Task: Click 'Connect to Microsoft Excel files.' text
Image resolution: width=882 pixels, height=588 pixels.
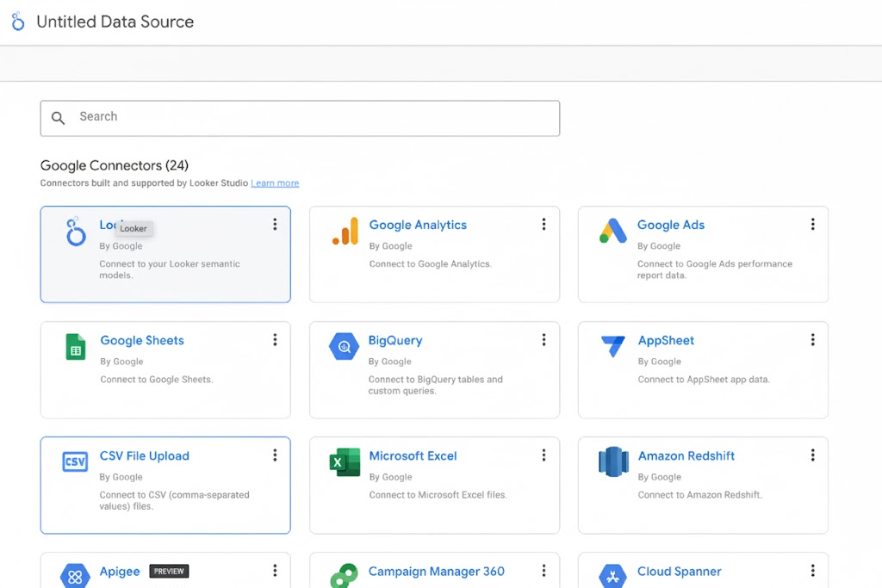Action: [438, 495]
